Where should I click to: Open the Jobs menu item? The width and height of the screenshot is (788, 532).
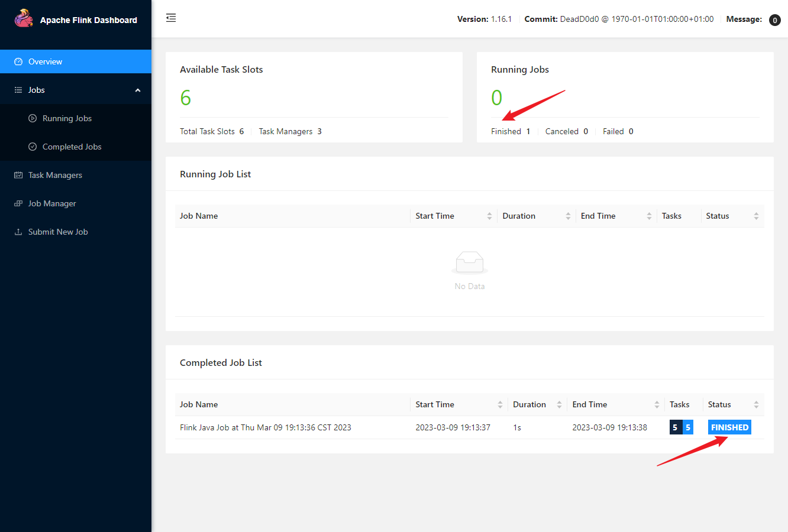tap(76, 90)
